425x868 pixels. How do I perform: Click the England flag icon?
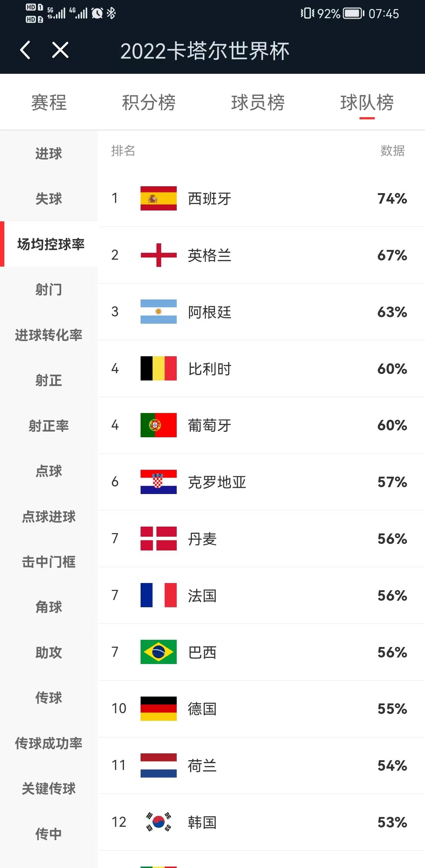[x=158, y=255]
